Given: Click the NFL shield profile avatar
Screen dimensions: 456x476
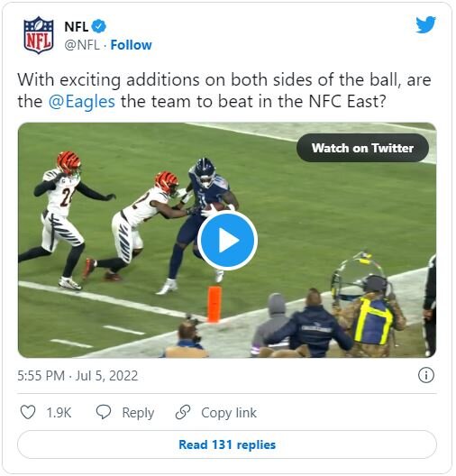Looking at the screenshot, I should coord(39,35).
